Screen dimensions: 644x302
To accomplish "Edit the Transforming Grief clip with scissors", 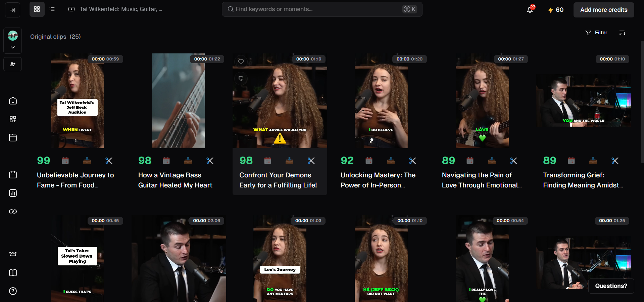I will point(615,161).
